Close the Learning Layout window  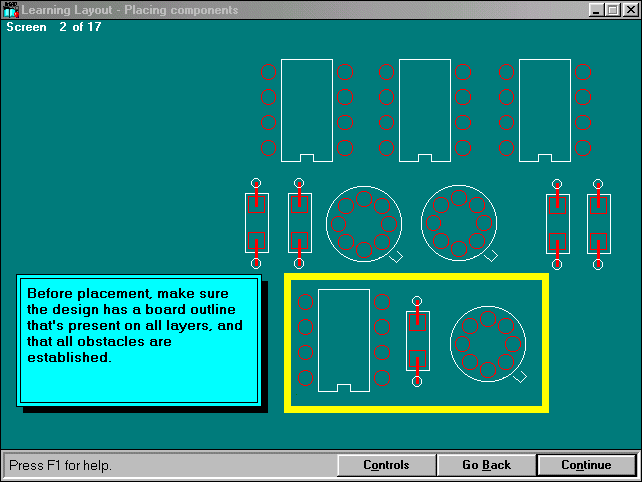(630, 10)
